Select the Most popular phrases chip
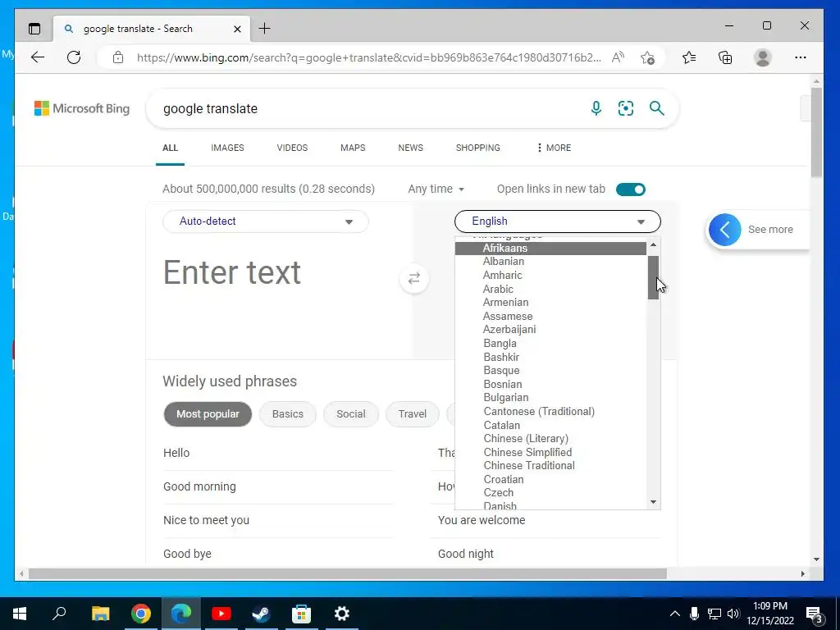Image resolution: width=840 pixels, height=630 pixels. coord(208,414)
